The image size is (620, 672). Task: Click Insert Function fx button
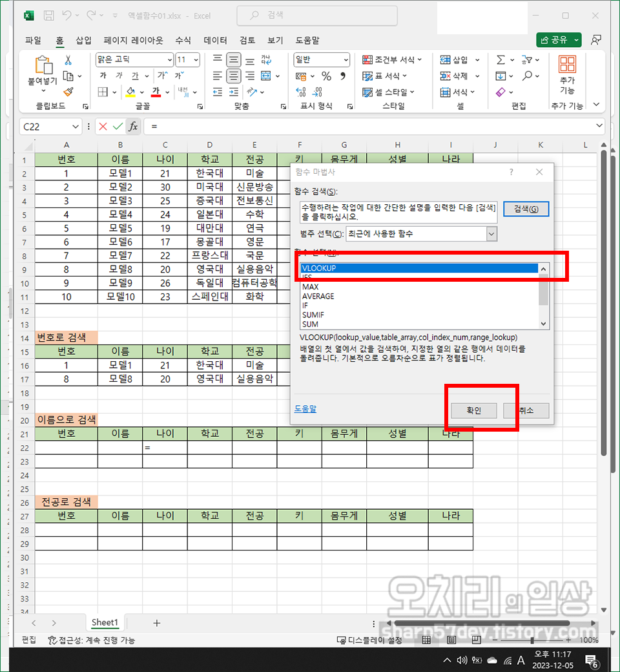tap(133, 127)
